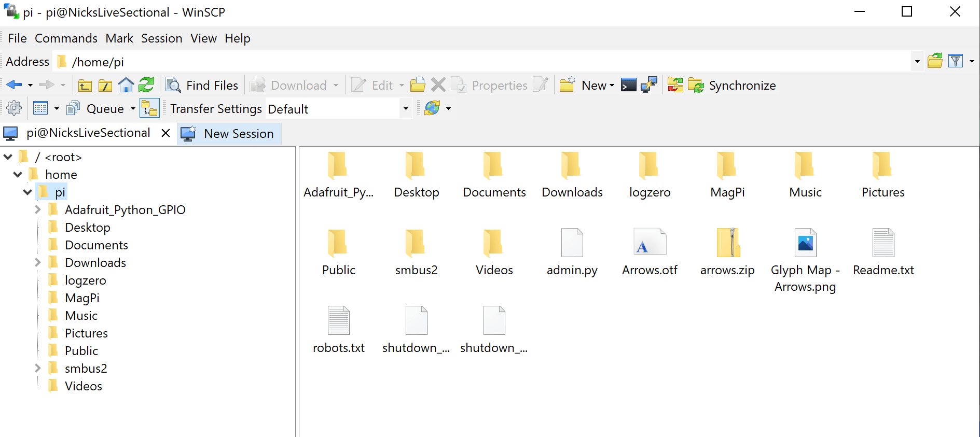Open the filter dropdown arrow
980x437 pixels.
point(972,62)
